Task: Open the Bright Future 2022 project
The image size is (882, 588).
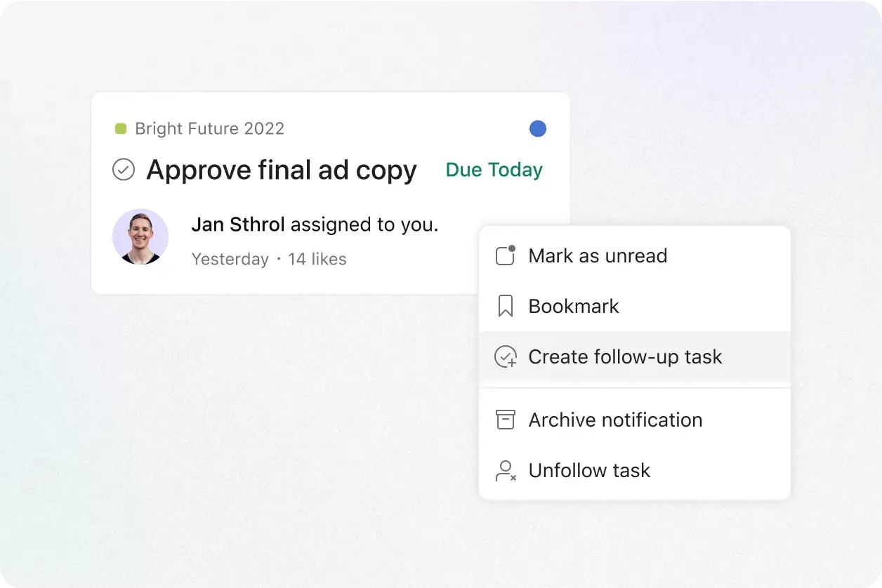Action: 209,128
